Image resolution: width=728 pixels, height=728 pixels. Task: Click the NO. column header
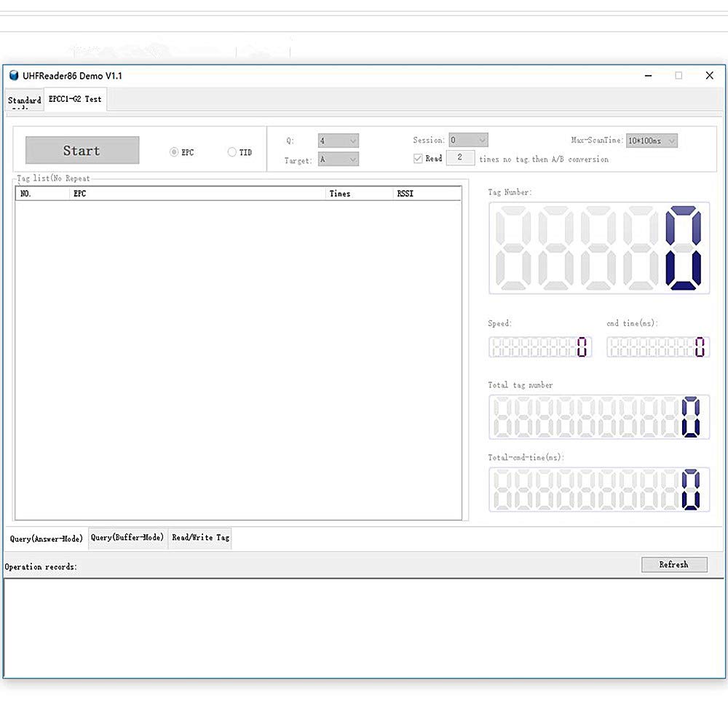click(43, 194)
